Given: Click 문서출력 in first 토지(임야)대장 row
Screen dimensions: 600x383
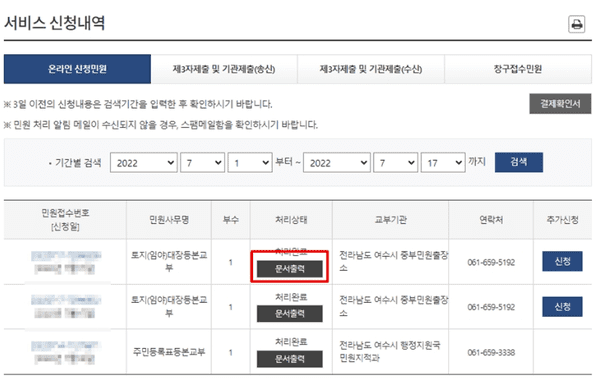Looking at the screenshot, I should pyautogui.click(x=290, y=269).
